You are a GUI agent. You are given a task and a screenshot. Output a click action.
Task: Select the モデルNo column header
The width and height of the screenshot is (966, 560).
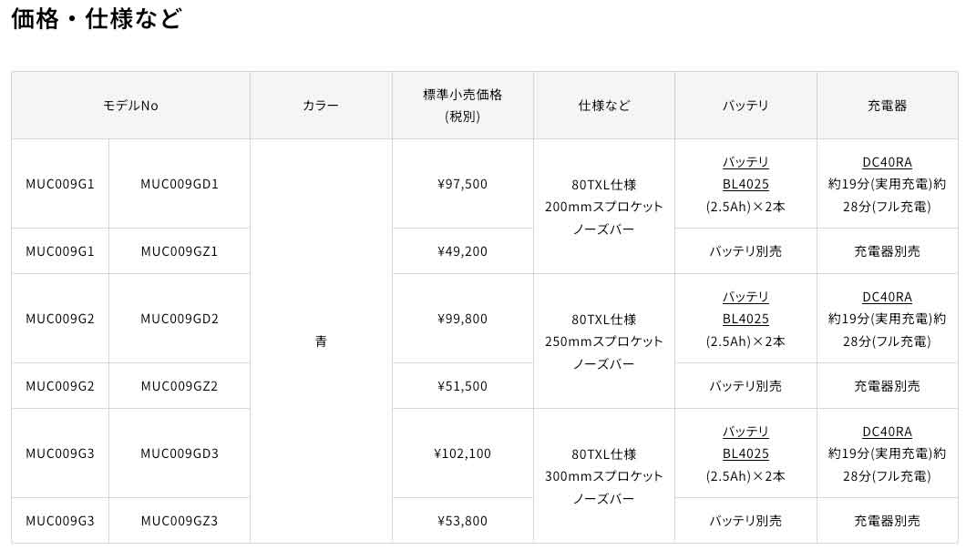point(130,106)
